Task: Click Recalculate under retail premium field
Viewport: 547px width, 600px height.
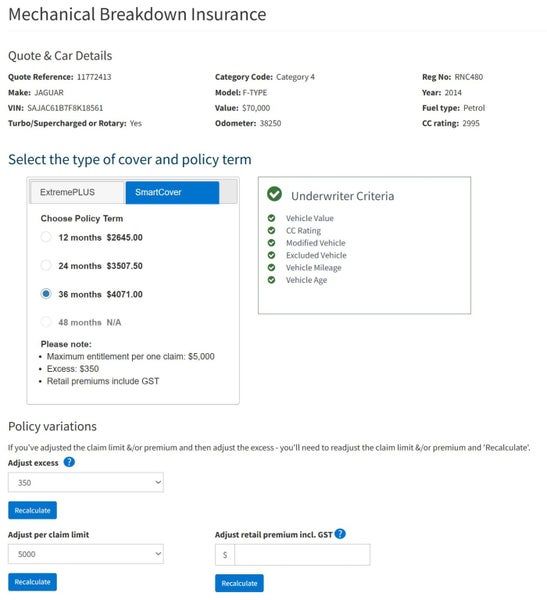Action: pos(239,583)
